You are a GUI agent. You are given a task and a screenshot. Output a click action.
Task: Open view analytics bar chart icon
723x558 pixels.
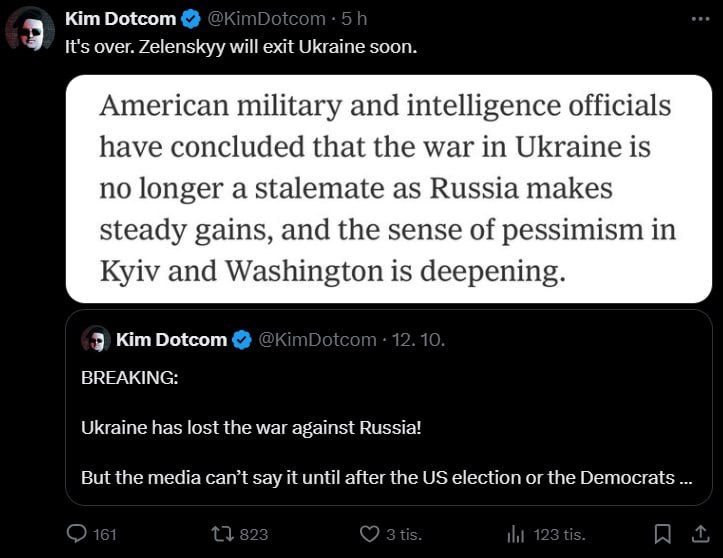click(516, 534)
